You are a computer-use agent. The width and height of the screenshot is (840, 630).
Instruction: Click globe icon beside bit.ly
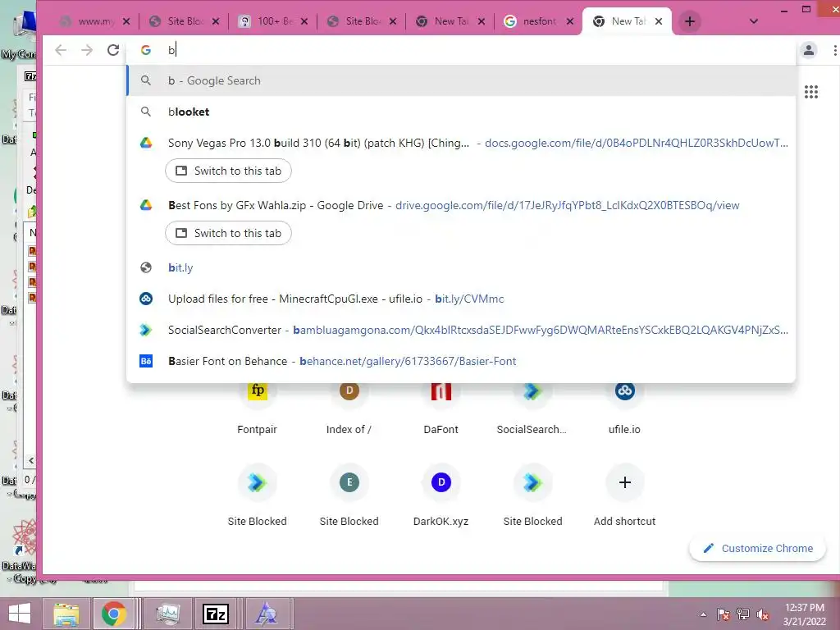tap(146, 267)
